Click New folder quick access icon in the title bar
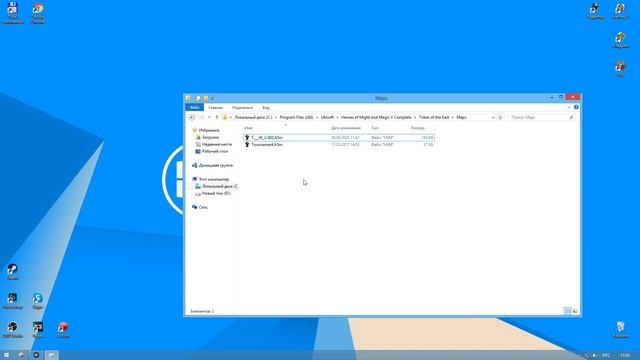Screen dimensions: 640x360 206,98
